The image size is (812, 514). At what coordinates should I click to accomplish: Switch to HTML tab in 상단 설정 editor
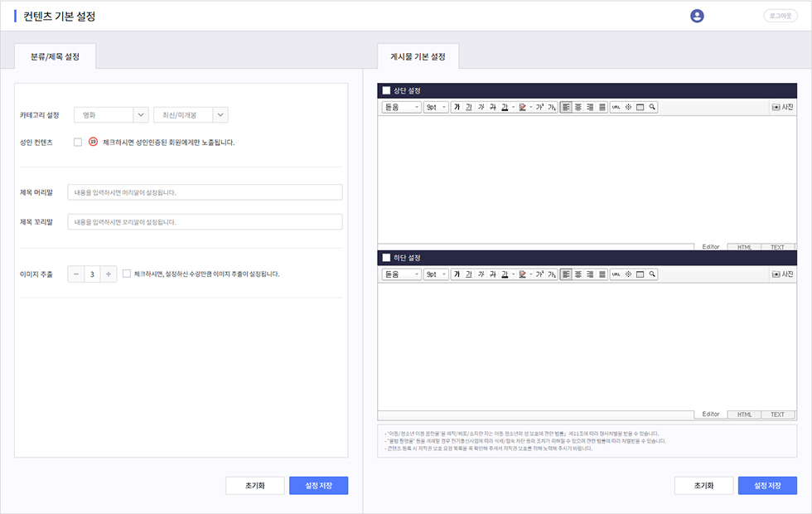(x=744, y=247)
